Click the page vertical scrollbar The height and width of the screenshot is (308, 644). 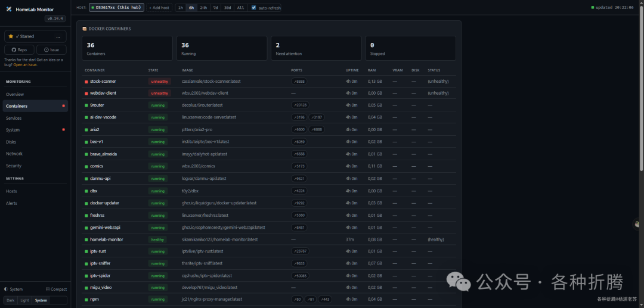642,90
